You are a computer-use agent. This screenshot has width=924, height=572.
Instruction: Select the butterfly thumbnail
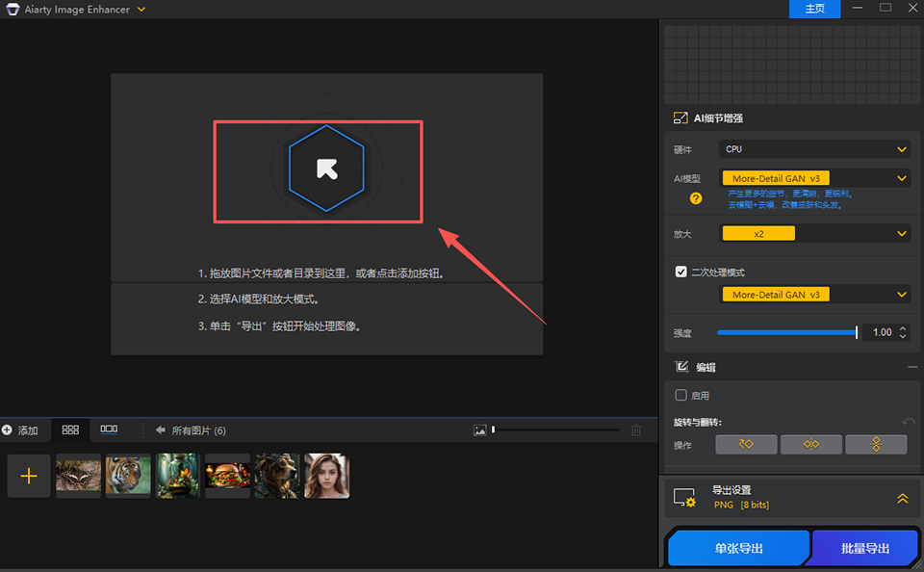coord(78,476)
